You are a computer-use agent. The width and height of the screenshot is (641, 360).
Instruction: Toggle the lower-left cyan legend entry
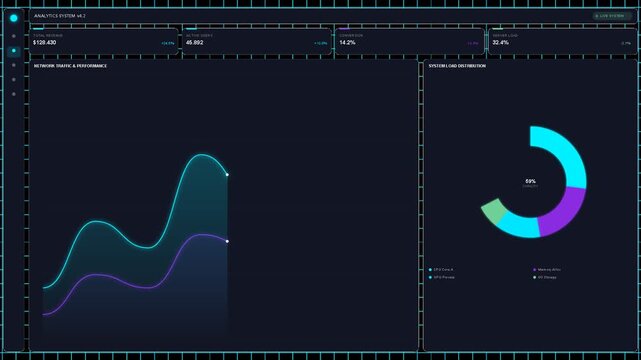pyautogui.click(x=442, y=277)
